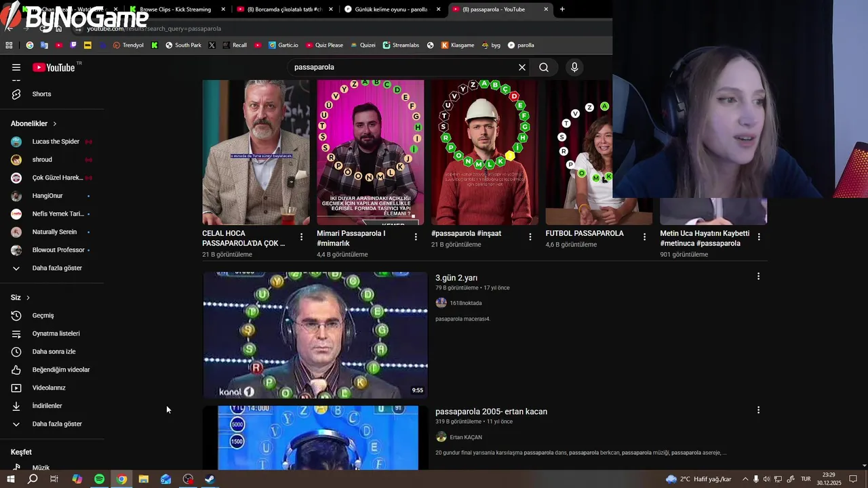Expand the Siz section chevron

point(28,298)
